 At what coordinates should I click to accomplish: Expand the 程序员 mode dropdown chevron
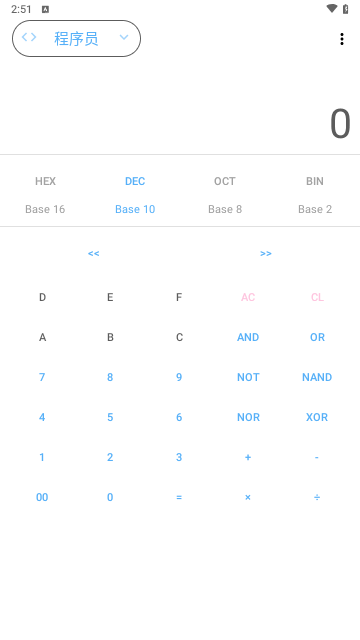tap(124, 38)
